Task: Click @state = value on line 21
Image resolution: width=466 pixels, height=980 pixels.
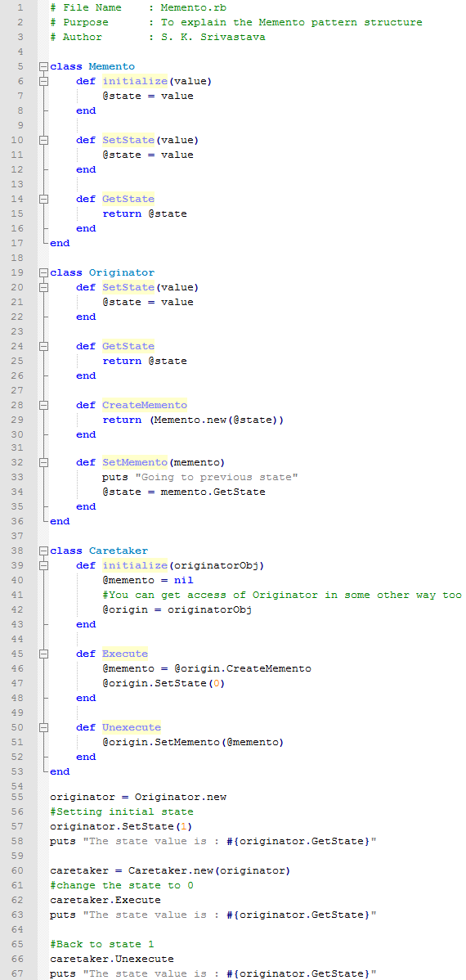Action: coord(148,302)
